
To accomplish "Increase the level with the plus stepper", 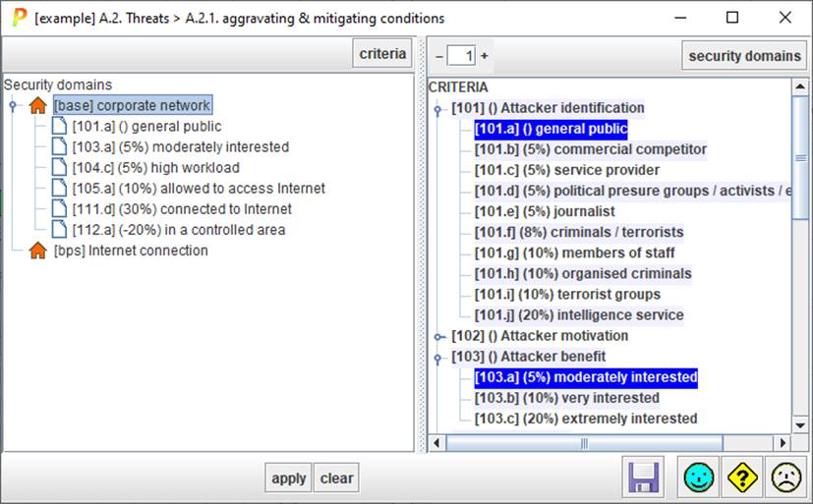I will coord(484,56).
